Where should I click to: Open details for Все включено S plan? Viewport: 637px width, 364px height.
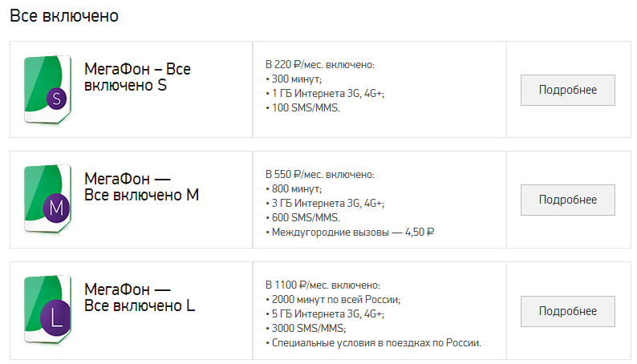click(567, 90)
